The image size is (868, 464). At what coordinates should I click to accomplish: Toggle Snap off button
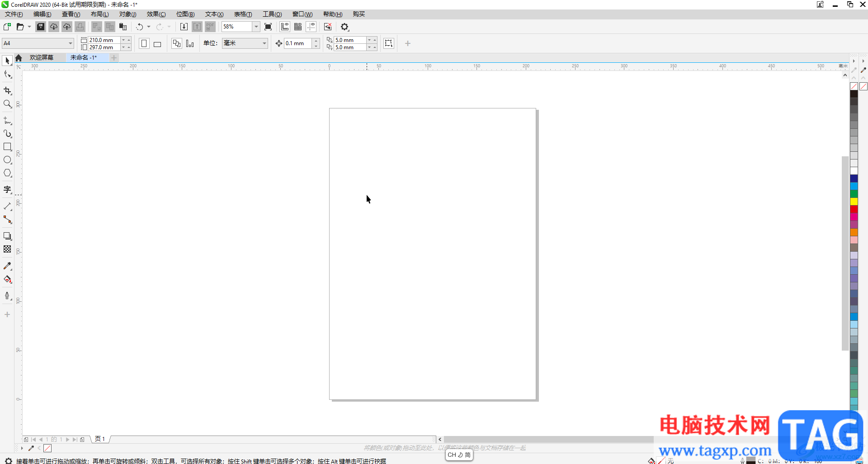point(328,27)
